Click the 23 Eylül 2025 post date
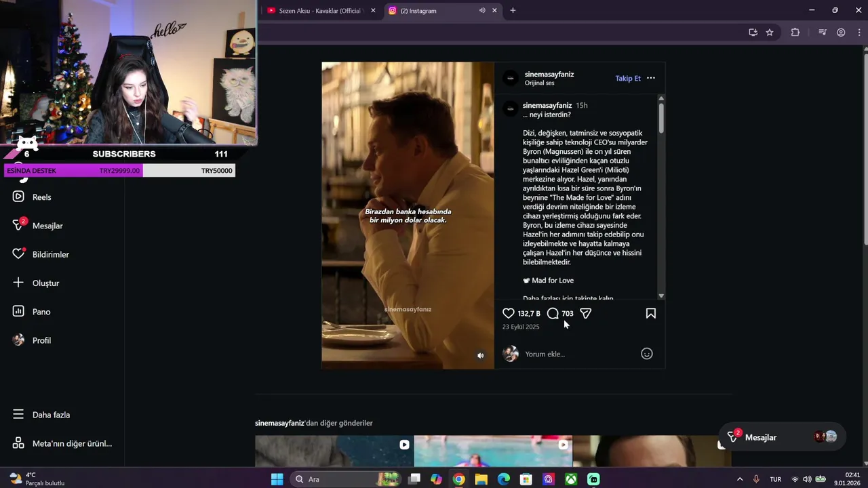This screenshot has height=488, width=868. pyautogui.click(x=521, y=327)
